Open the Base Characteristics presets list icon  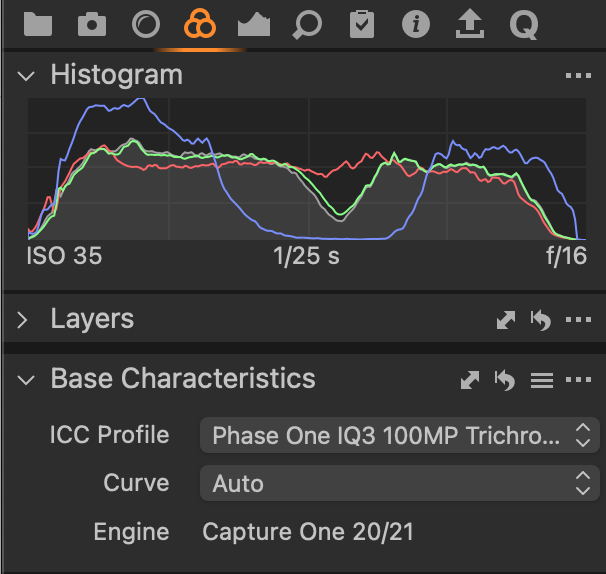[541, 380]
